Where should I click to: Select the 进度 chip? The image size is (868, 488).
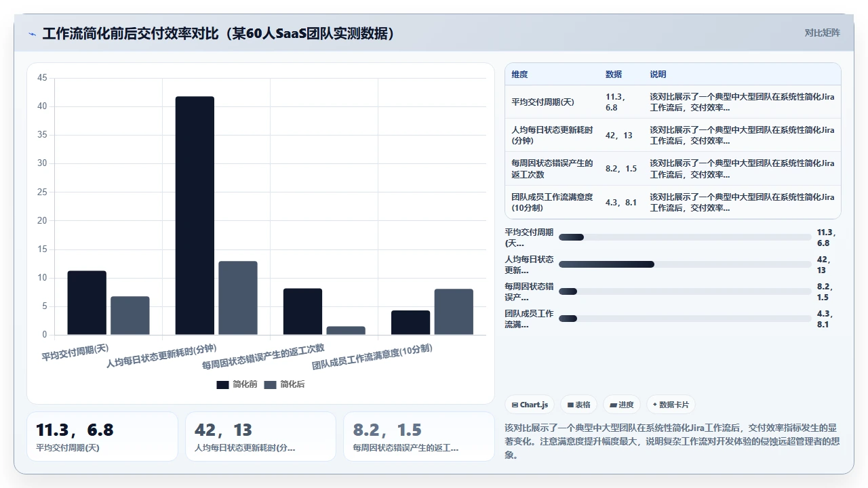tap(622, 405)
